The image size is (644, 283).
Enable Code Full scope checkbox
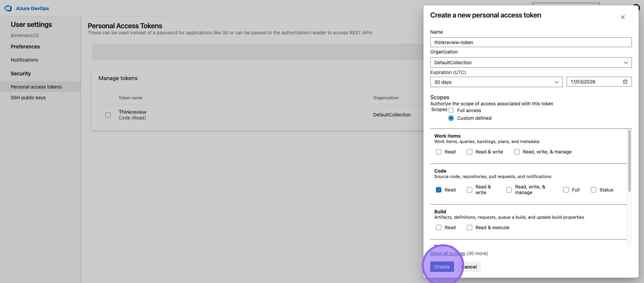click(x=566, y=190)
